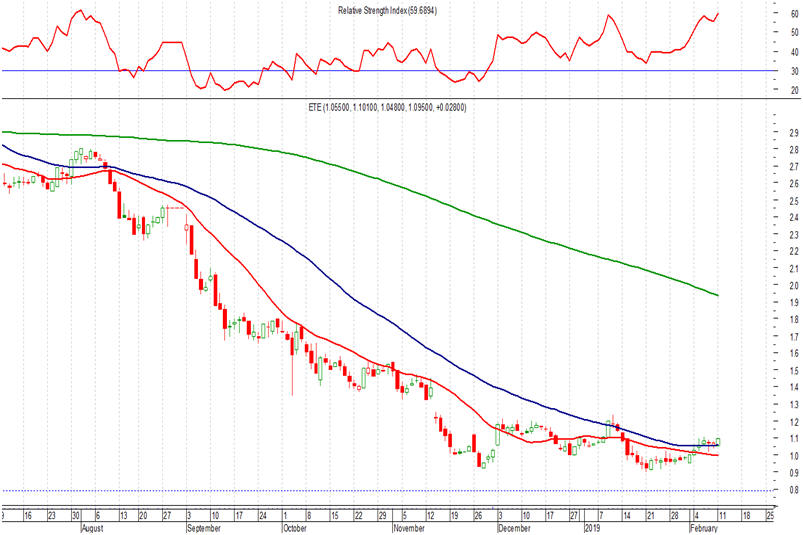Click the Relative Strength Index title text
Image resolution: width=803 pixels, height=535 pixels.
(x=387, y=10)
